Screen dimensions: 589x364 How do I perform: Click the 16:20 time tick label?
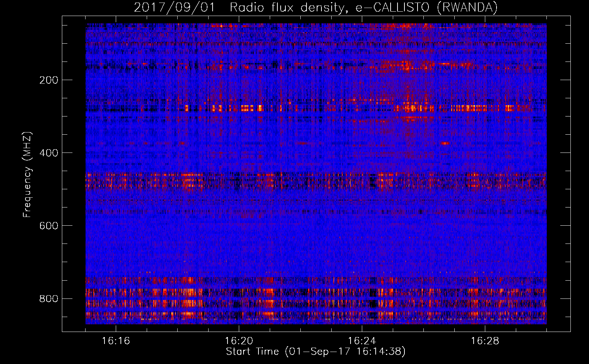(x=239, y=341)
